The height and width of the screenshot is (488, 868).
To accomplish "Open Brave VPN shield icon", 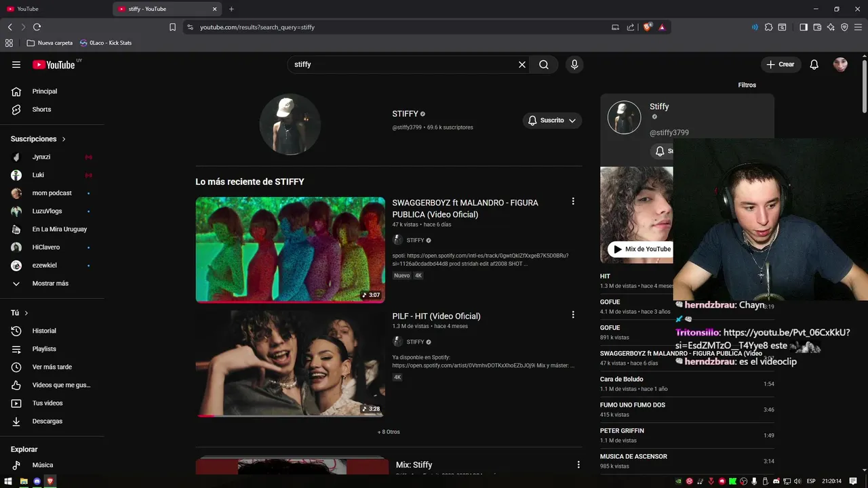I will coord(844,27).
